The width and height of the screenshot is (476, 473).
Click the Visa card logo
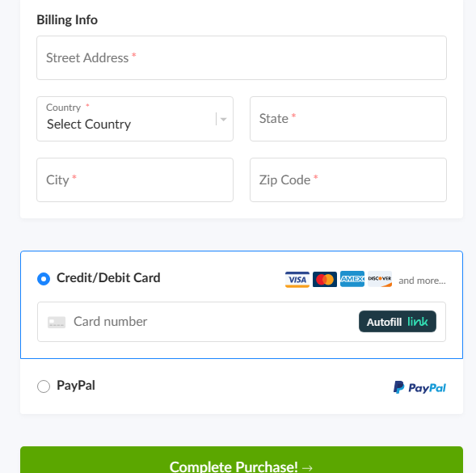[297, 279]
